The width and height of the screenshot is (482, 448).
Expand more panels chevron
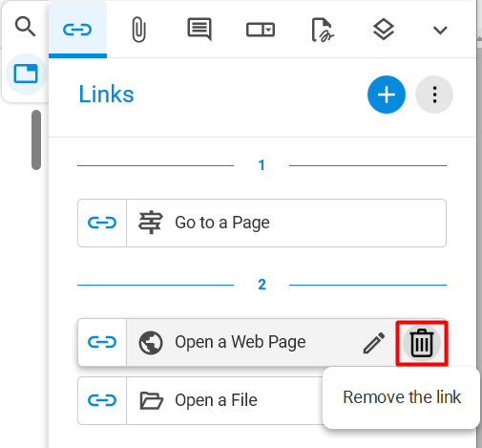(440, 31)
